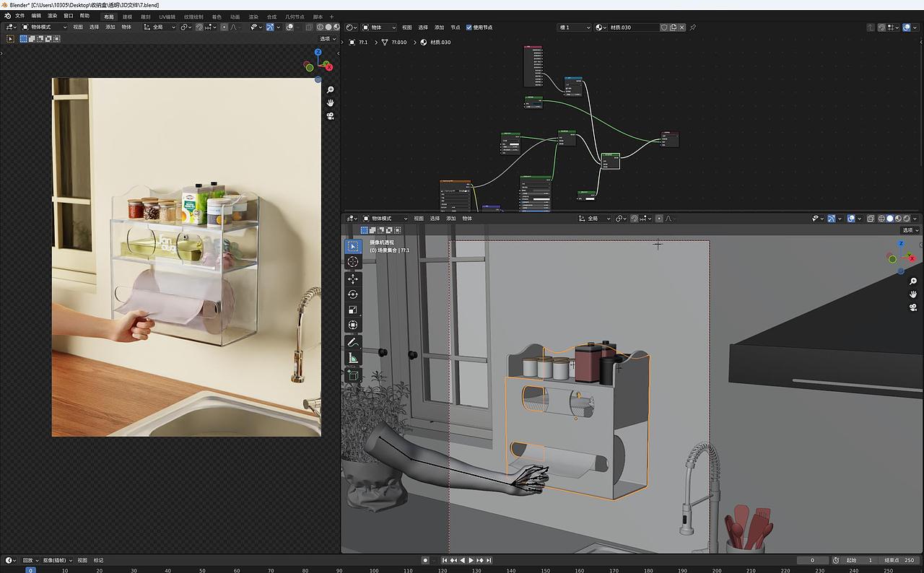Click the pan hand icon in lower viewport
The width and height of the screenshot is (924, 573).
coord(913,294)
